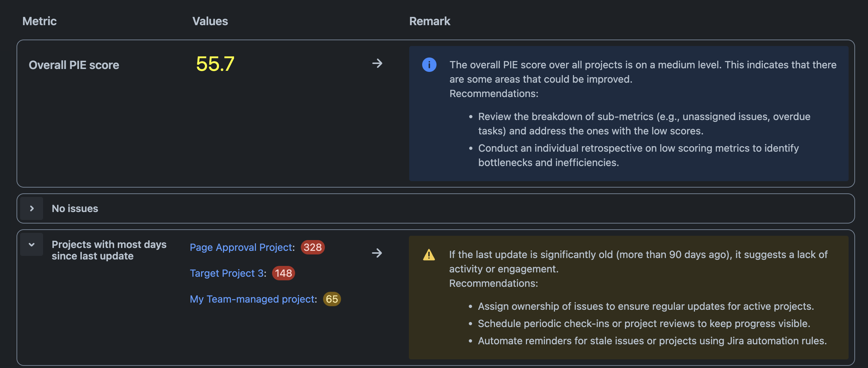868x368 pixels.
Task: Collapse the days since last update section
Action: point(32,244)
